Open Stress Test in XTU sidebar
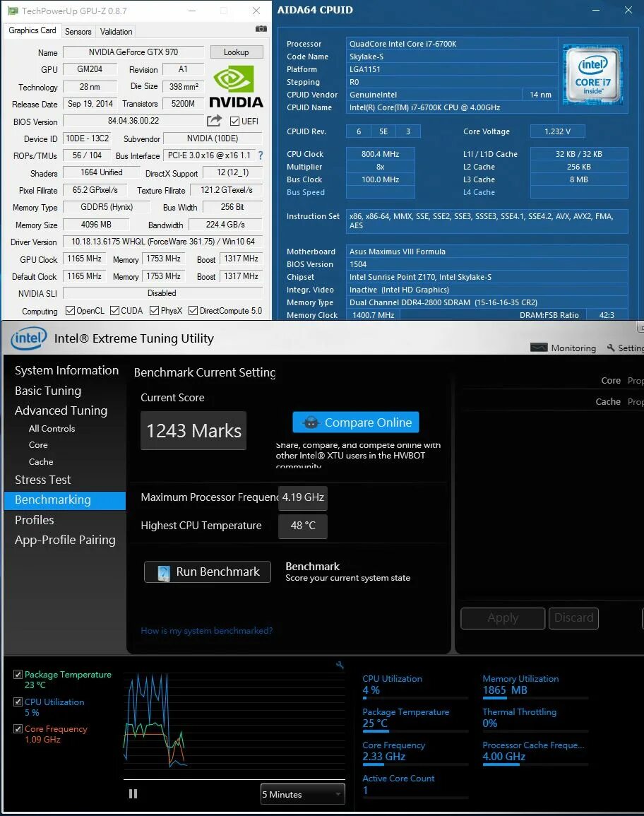This screenshot has width=644, height=816. (x=42, y=480)
